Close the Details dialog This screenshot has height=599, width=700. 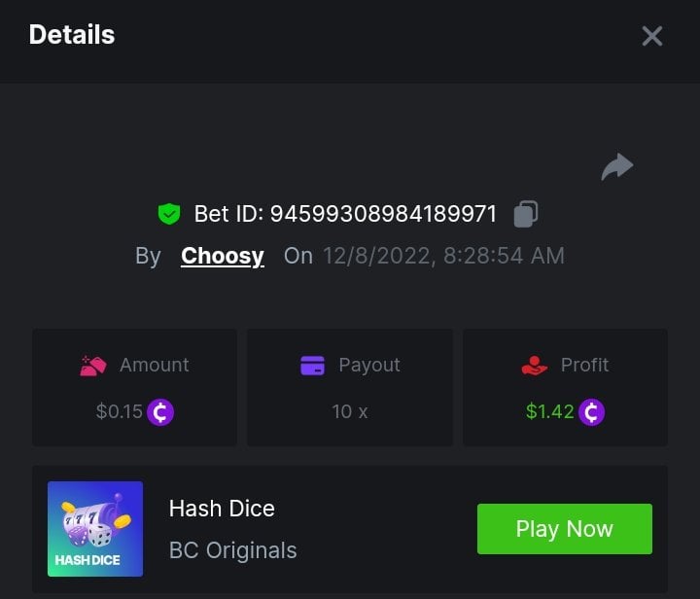[x=651, y=36]
